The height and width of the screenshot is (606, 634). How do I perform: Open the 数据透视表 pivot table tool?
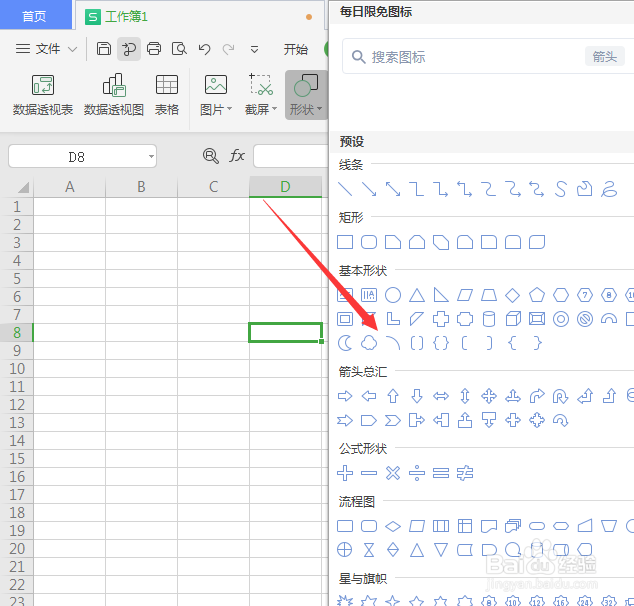coord(43,95)
